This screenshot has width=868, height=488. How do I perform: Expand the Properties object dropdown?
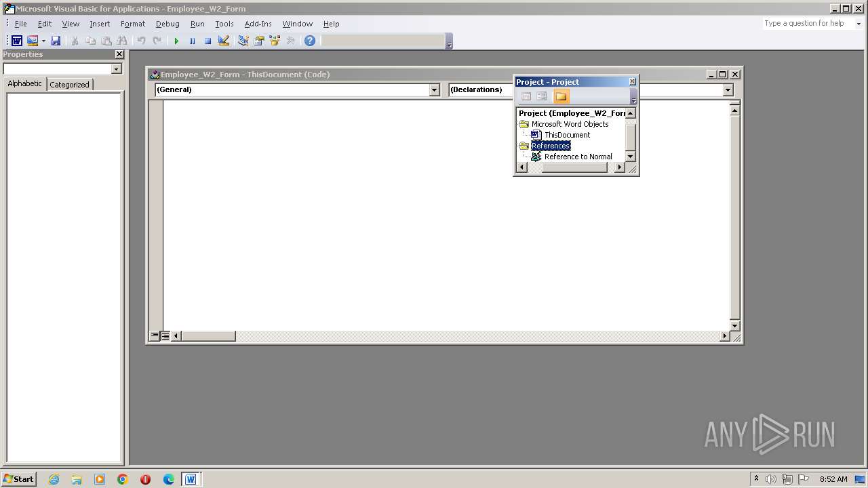116,69
